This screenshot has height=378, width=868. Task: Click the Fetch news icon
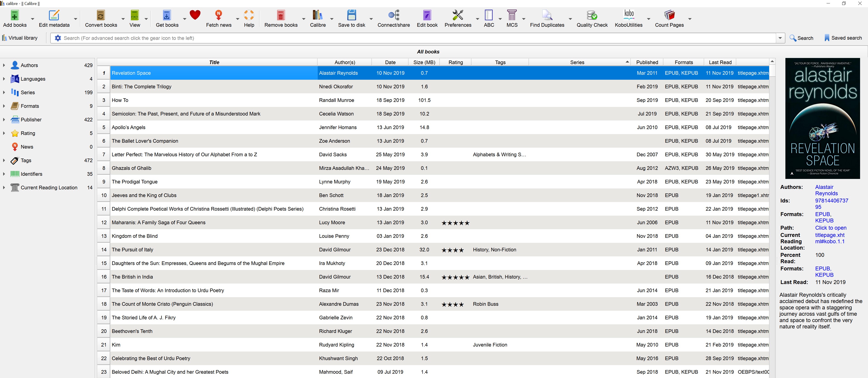[x=218, y=15]
